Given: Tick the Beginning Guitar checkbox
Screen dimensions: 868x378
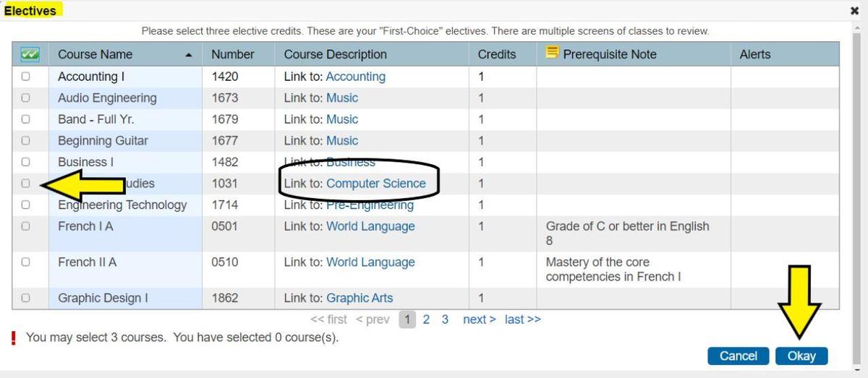Looking at the screenshot, I should click(x=26, y=140).
